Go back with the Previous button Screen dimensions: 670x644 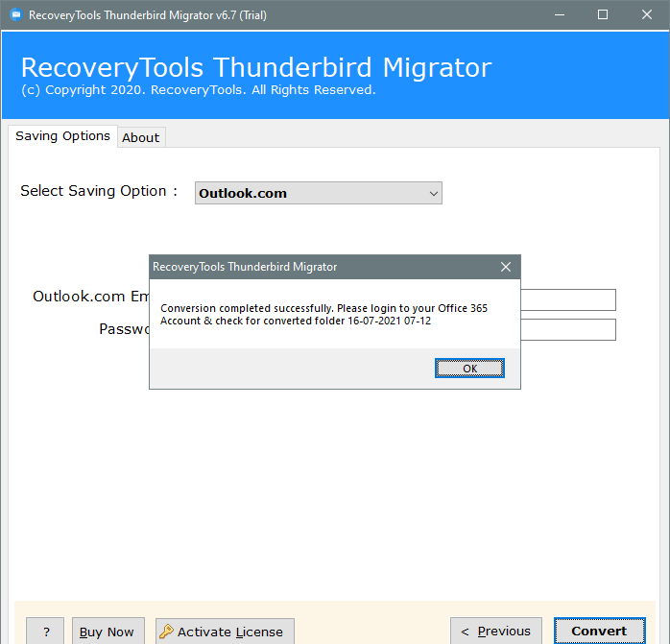496,631
